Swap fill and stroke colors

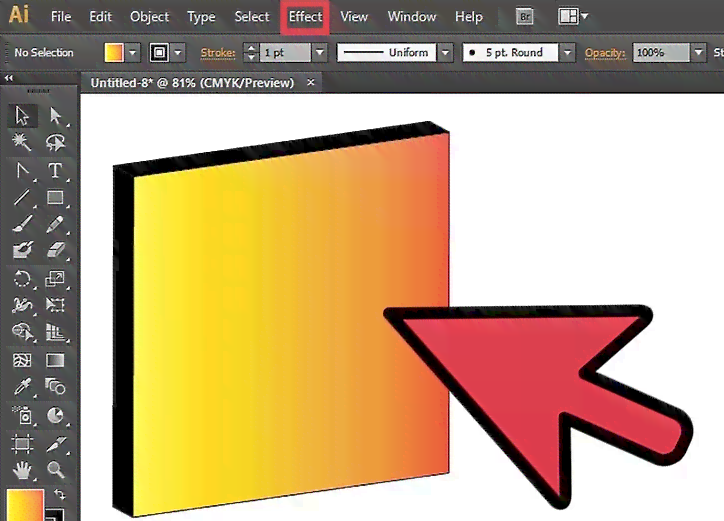[60, 495]
